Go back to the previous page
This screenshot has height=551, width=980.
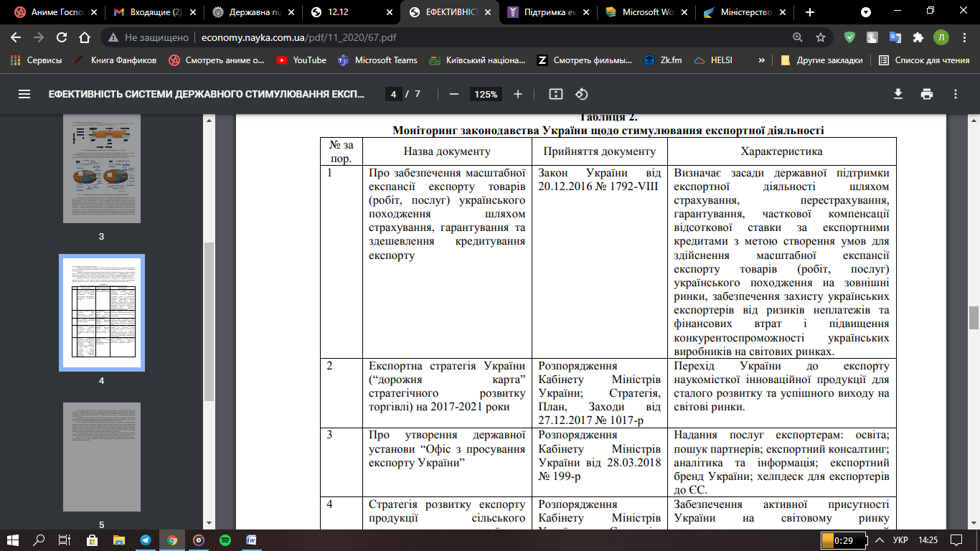pyautogui.click(x=16, y=37)
